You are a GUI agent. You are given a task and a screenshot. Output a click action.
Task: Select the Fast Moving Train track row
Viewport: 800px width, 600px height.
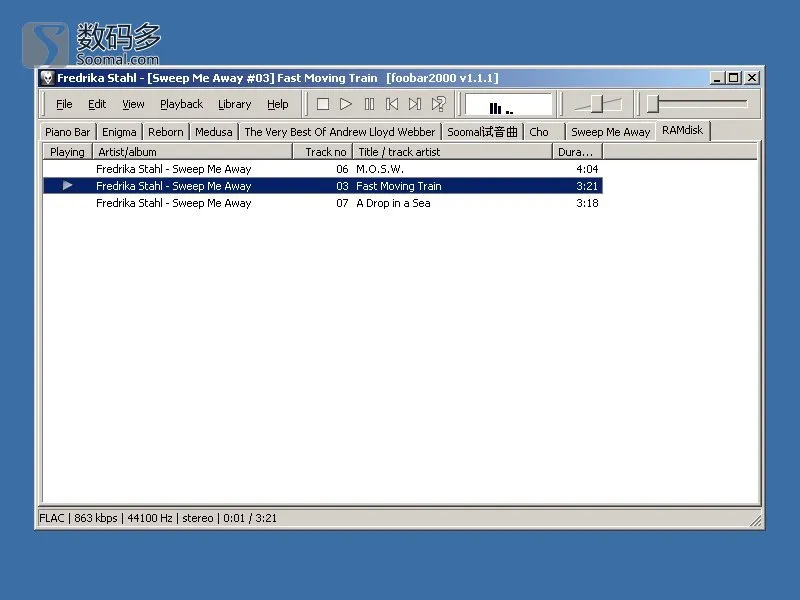coord(323,186)
